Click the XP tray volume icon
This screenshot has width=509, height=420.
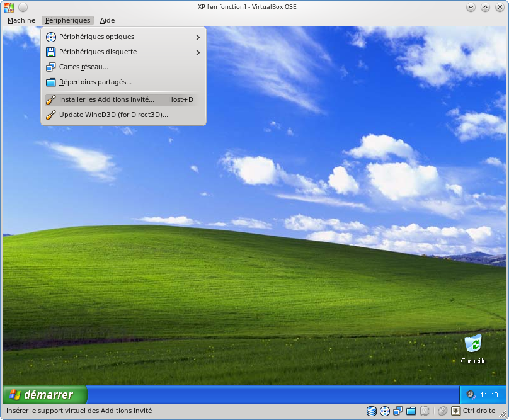470,395
